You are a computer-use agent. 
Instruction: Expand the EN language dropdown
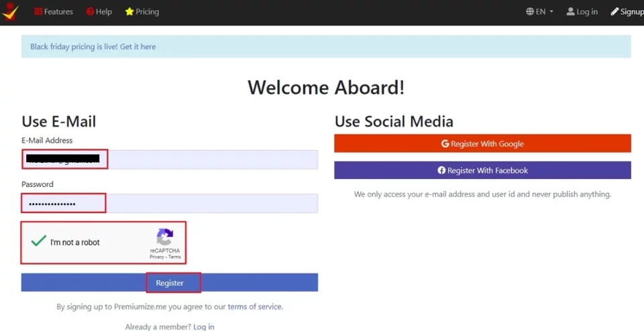(539, 12)
